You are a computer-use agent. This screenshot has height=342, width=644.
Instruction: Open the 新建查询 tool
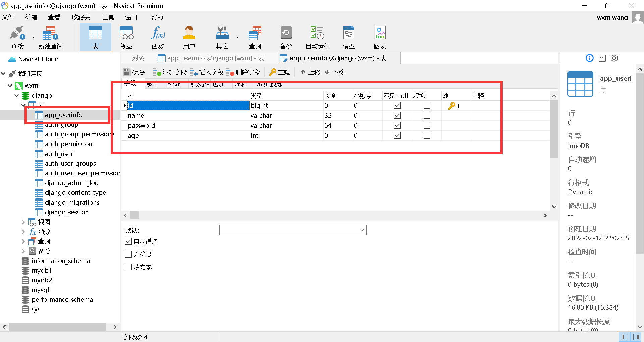coord(50,37)
